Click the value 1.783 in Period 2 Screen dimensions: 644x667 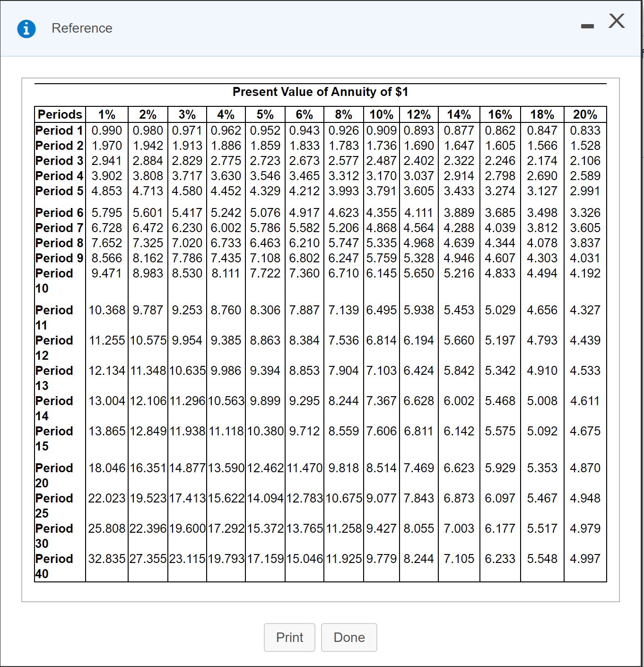(x=344, y=146)
